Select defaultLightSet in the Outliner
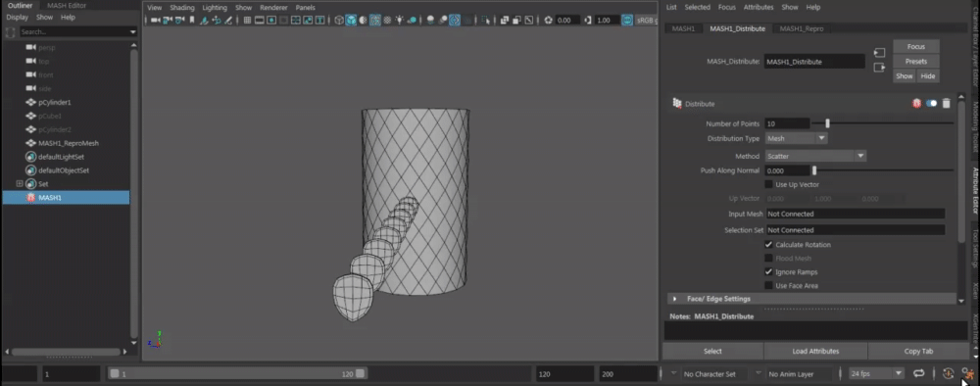This screenshot has width=980, height=386. tap(61, 157)
